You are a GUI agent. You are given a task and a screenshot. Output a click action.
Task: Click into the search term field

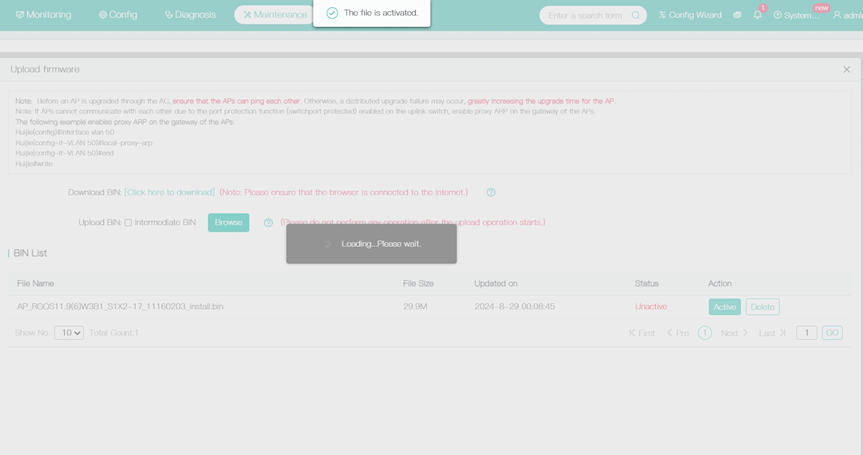click(x=586, y=15)
